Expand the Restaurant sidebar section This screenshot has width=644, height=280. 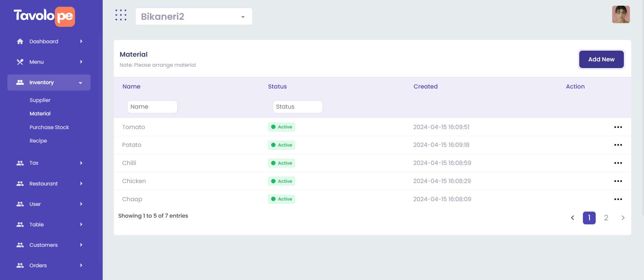tap(49, 184)
